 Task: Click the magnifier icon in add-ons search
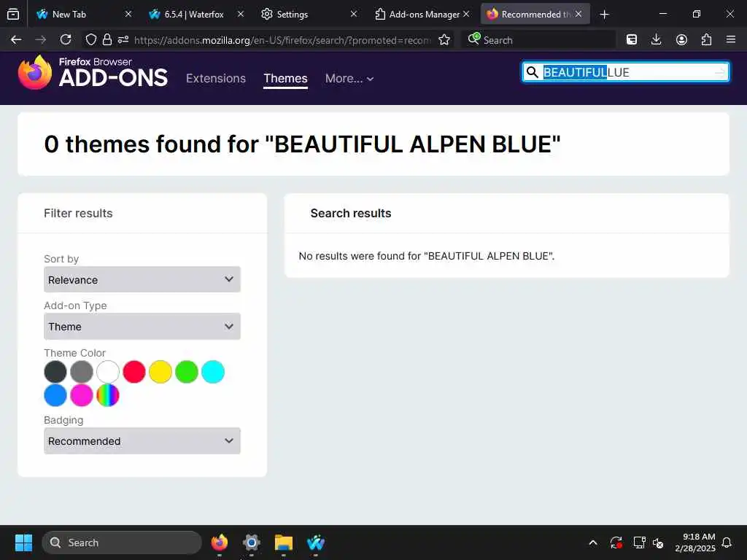coord(532,72)
